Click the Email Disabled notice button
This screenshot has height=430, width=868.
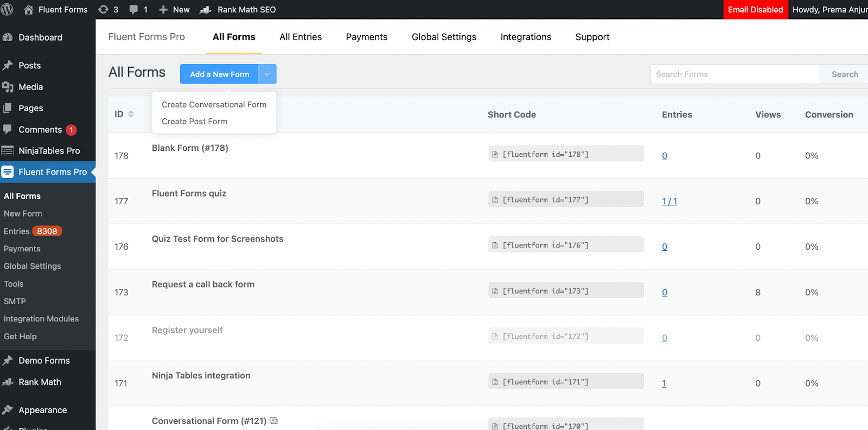pyautogui.click(x=756, y=10)
